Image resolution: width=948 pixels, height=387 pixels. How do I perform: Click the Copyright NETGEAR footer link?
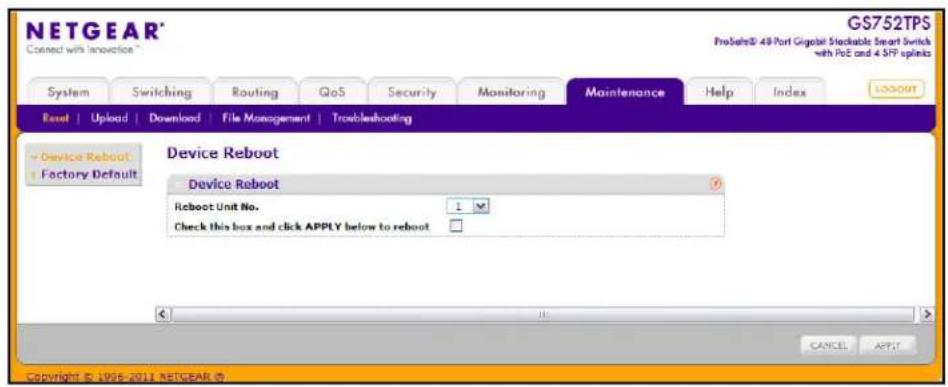click(126, 377)
